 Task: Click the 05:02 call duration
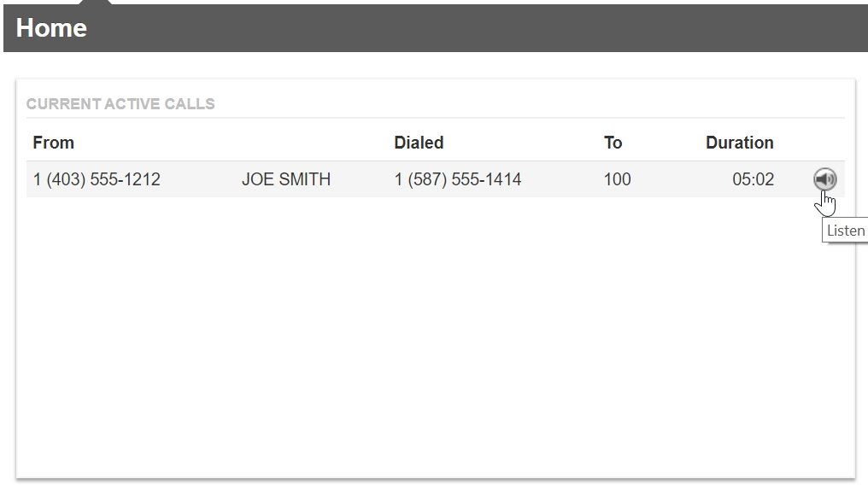[x=753, y=179]
